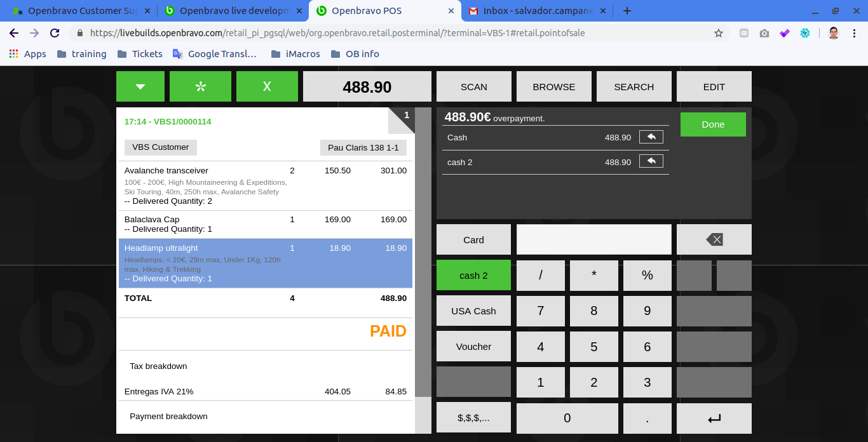Viewport: 868px width, 442px height.
Task: Tap keypad digit 3
Action: pyautogui.click(x=648, y=382)
